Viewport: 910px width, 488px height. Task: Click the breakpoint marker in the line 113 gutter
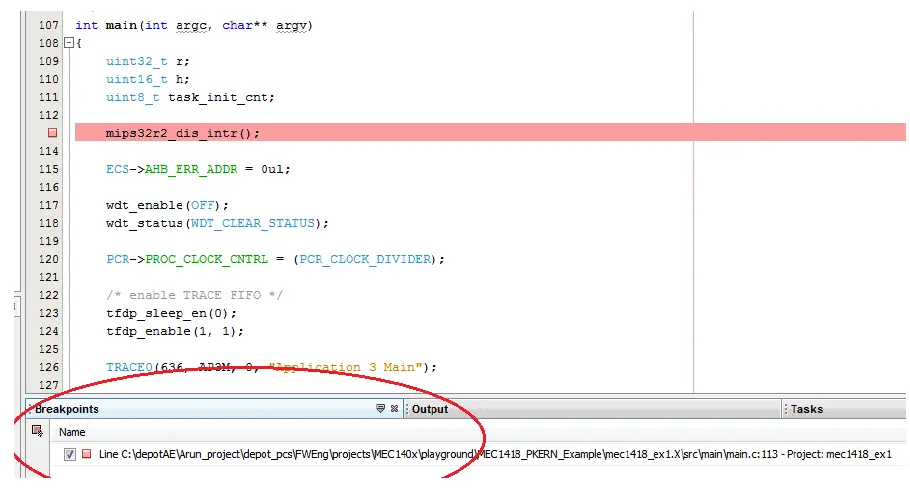tap(52, 133)
